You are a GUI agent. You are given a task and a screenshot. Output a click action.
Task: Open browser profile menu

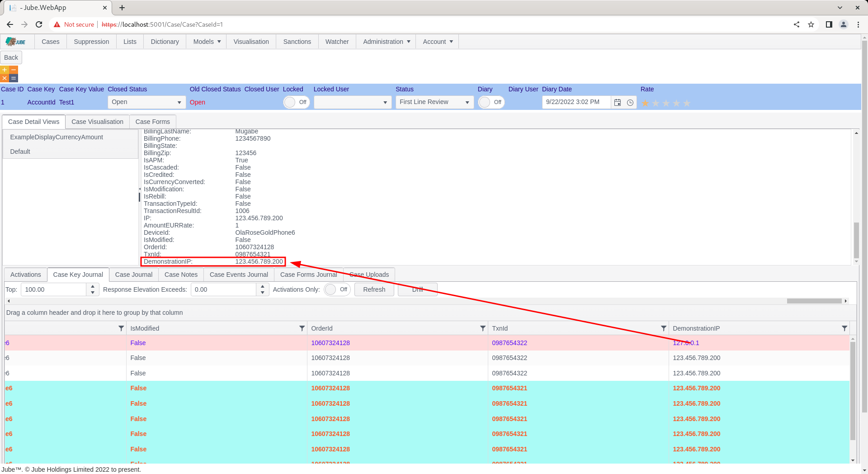(844, 24)
